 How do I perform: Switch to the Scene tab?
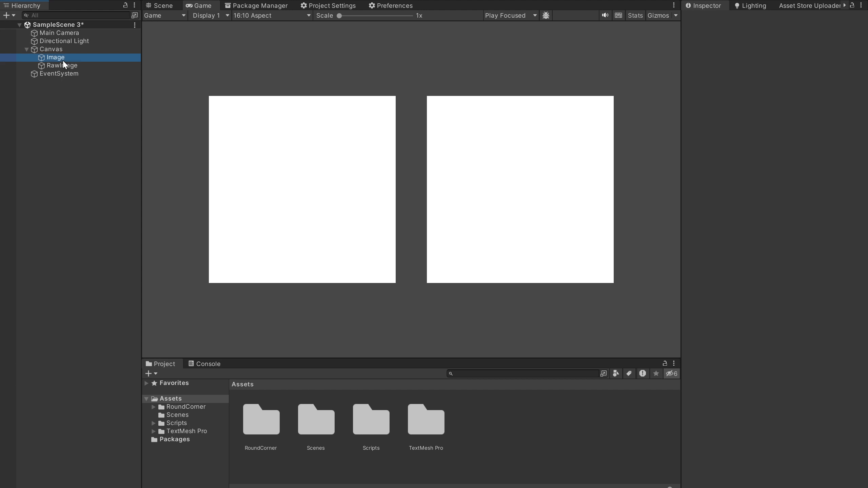pyautogui.click(x=159, y=5)
